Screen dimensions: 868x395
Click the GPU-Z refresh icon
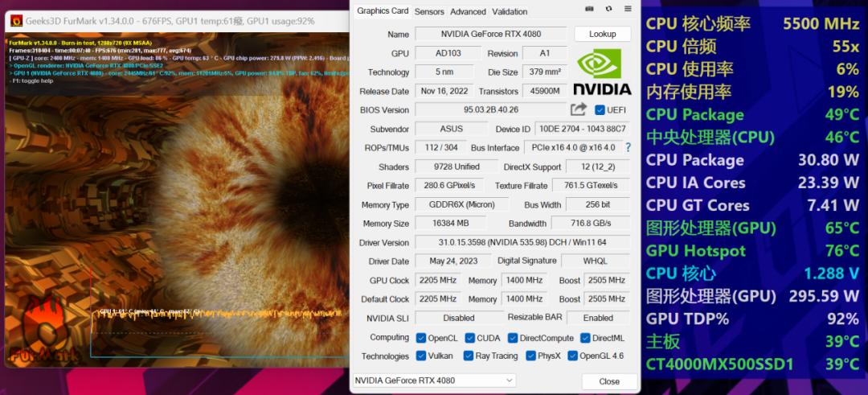(x=609, y=9)
